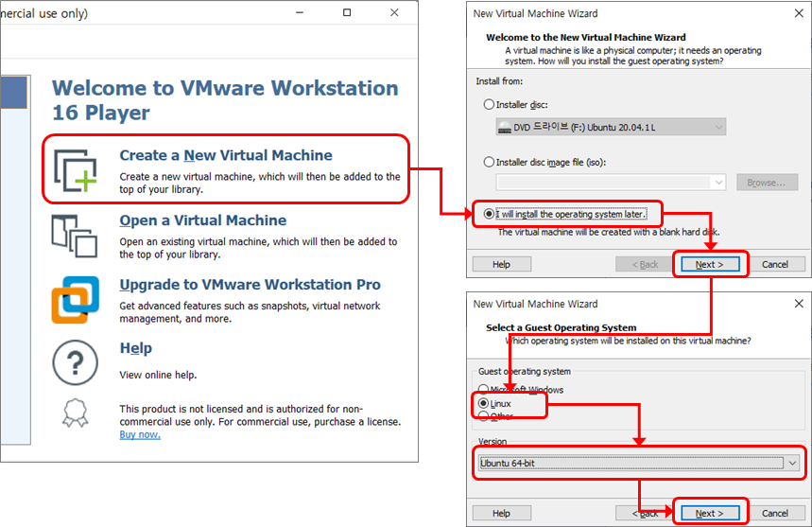
Task: Click the DVD drive icon in disc dropdown
Action: coord(505,128)
